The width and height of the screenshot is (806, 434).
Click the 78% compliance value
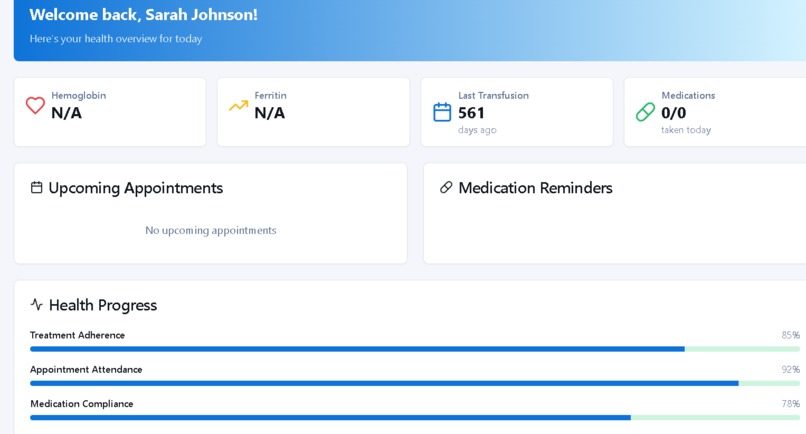pos(791,404)
